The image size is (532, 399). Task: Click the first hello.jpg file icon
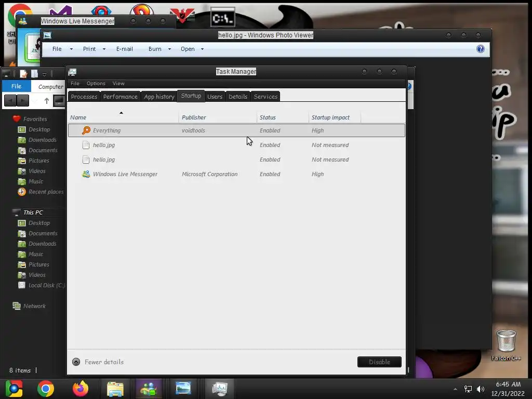coord(86,145)
